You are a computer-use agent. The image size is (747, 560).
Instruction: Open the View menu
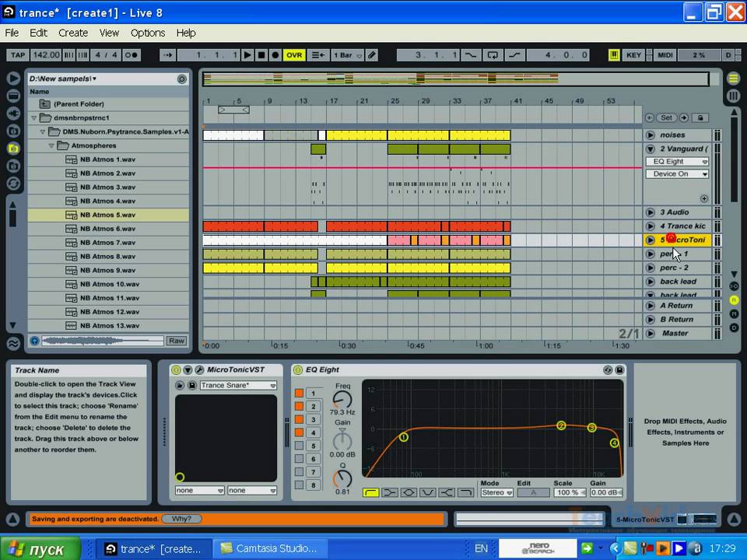(x=109, y=33)
